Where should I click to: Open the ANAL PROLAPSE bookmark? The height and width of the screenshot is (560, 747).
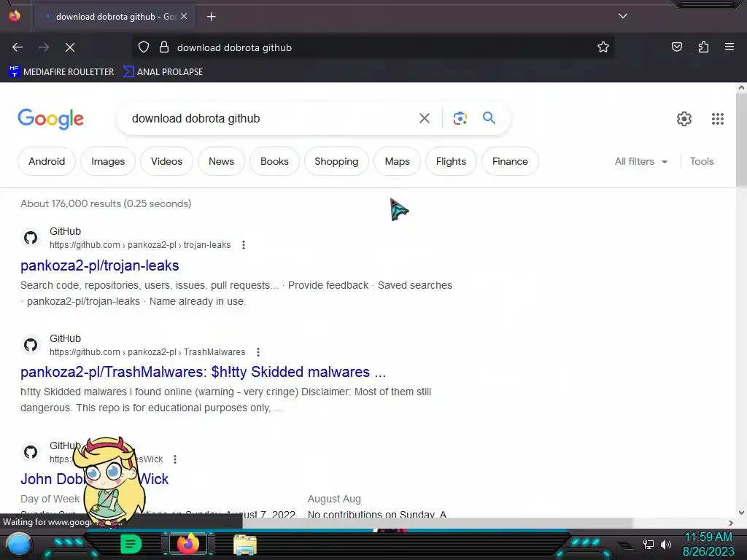(163, 72)
